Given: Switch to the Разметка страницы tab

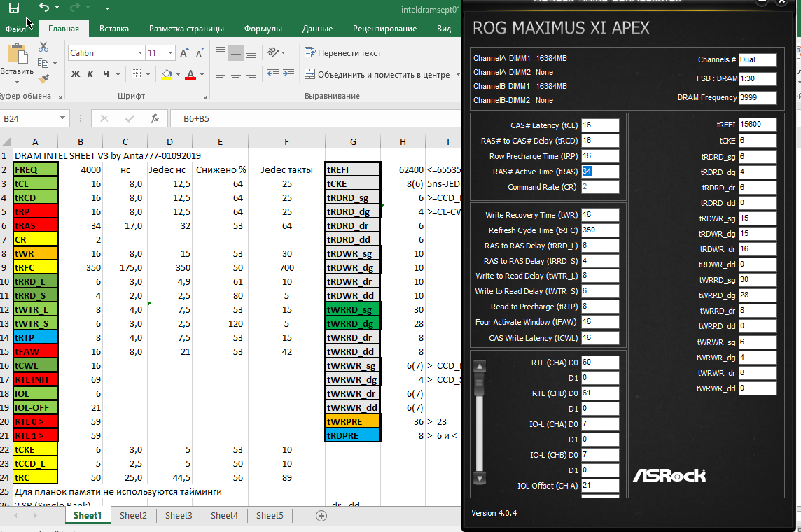Looking at the screenshot, I should pyautogui.click(x=186, y=29).
